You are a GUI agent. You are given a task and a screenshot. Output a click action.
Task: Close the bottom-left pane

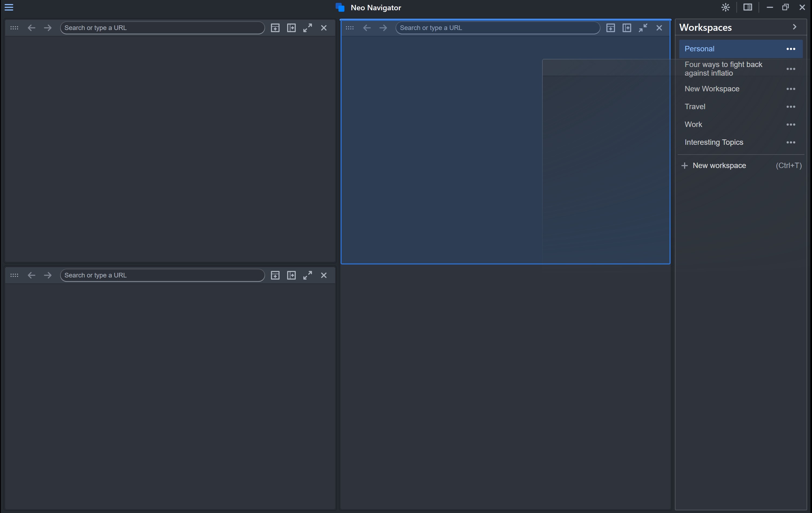[x=324, y=275]
